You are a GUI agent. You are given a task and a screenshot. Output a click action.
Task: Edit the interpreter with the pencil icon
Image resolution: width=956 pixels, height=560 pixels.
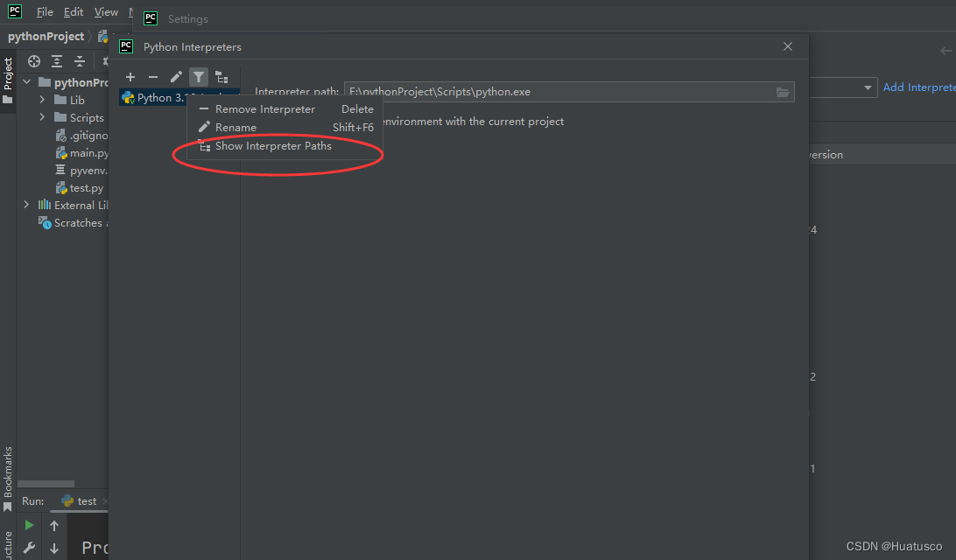(175, 77)
